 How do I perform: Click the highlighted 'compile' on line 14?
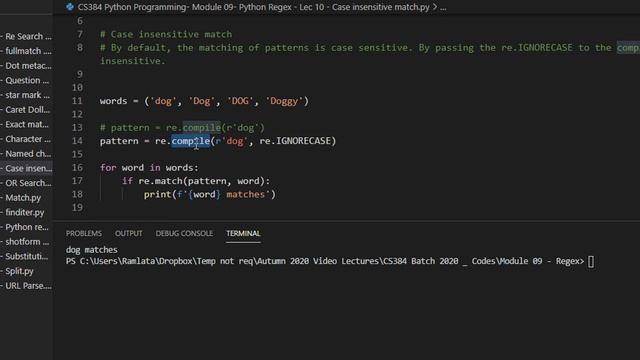coord(191,141)
